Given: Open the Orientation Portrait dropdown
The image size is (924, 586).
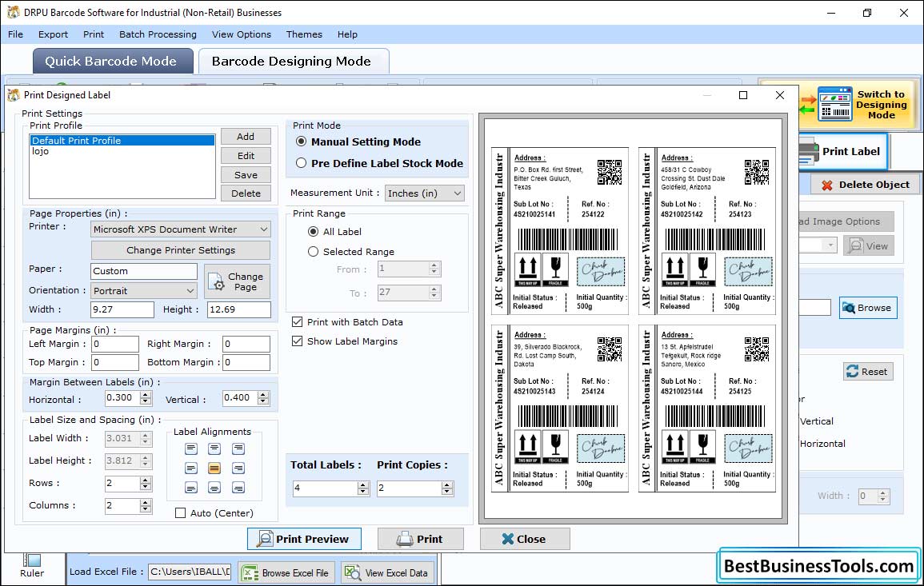Looking at the screenshot, I should (144, 291).
